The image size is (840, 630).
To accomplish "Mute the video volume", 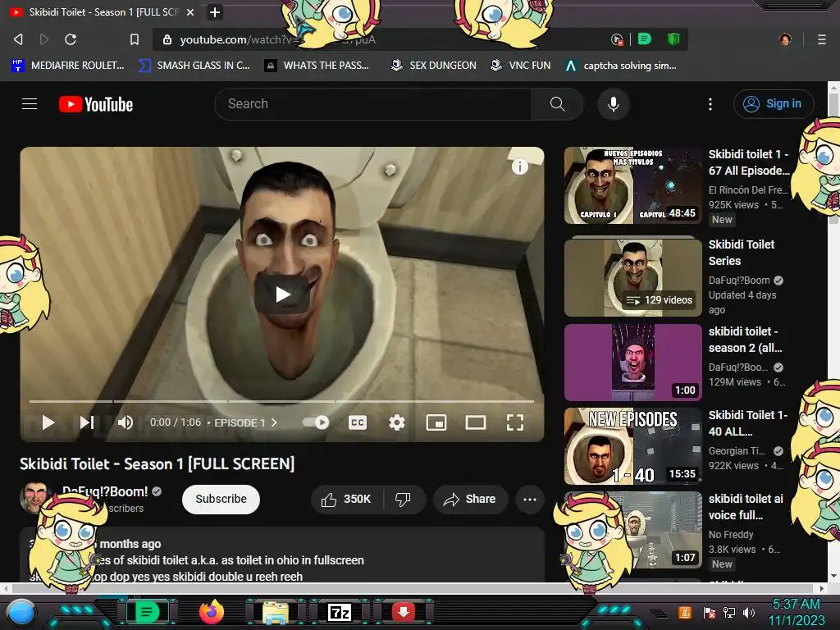I will (x=126, y=422).
